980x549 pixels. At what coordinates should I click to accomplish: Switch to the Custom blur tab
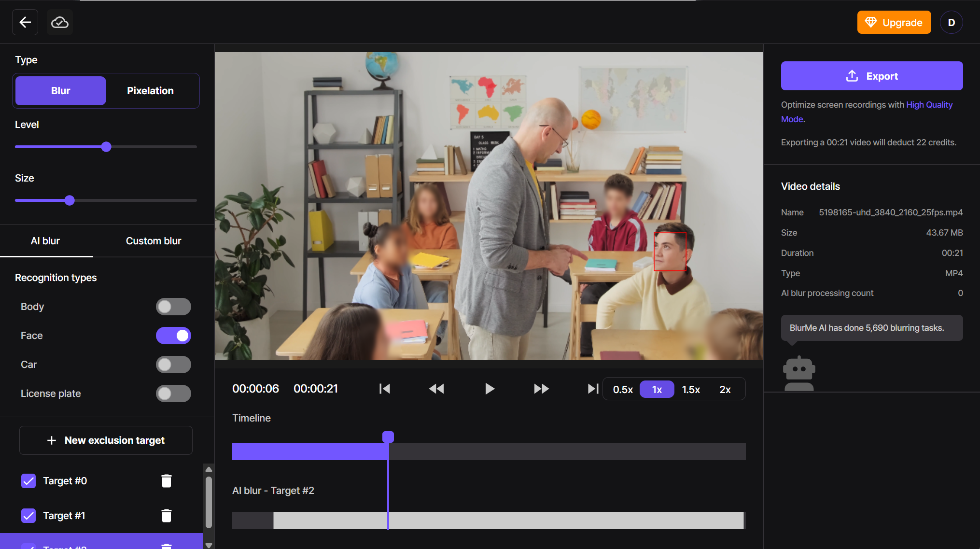pyautogui.click(x=154, y=241)
